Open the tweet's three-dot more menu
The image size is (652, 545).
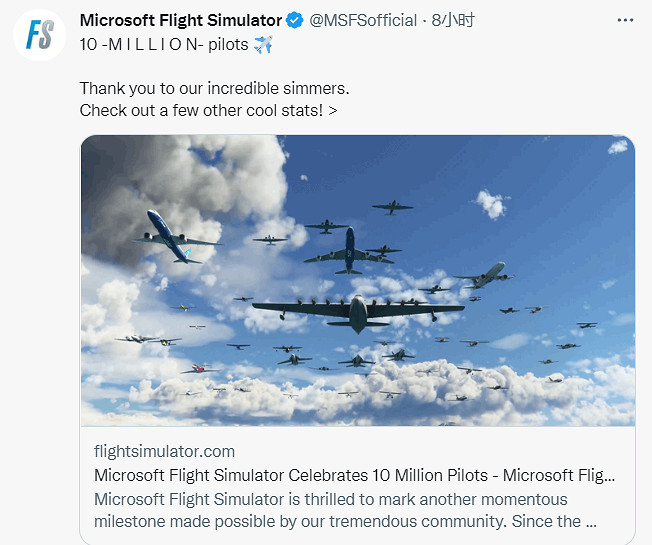pyautogui.click(x=624, y=20)
